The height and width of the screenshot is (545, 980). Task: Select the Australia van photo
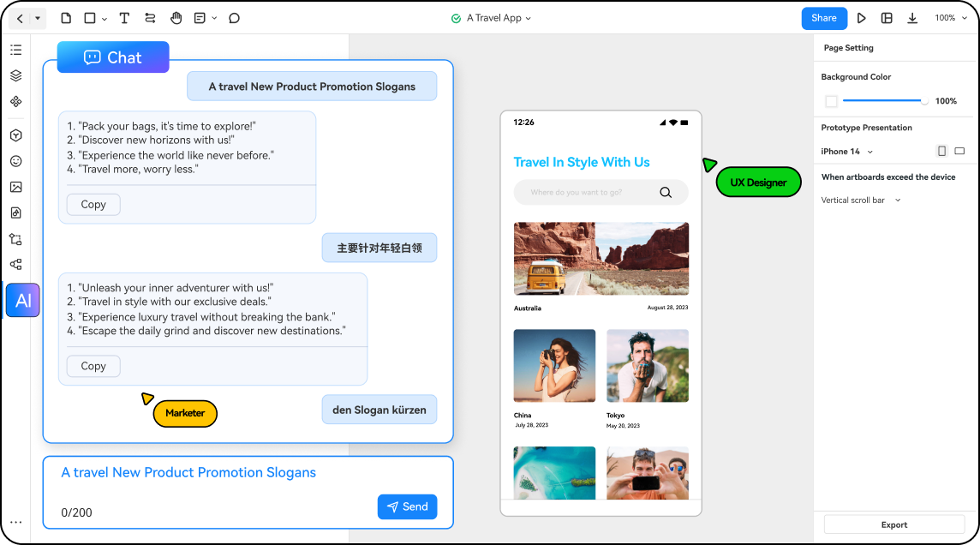pos(601,259)
